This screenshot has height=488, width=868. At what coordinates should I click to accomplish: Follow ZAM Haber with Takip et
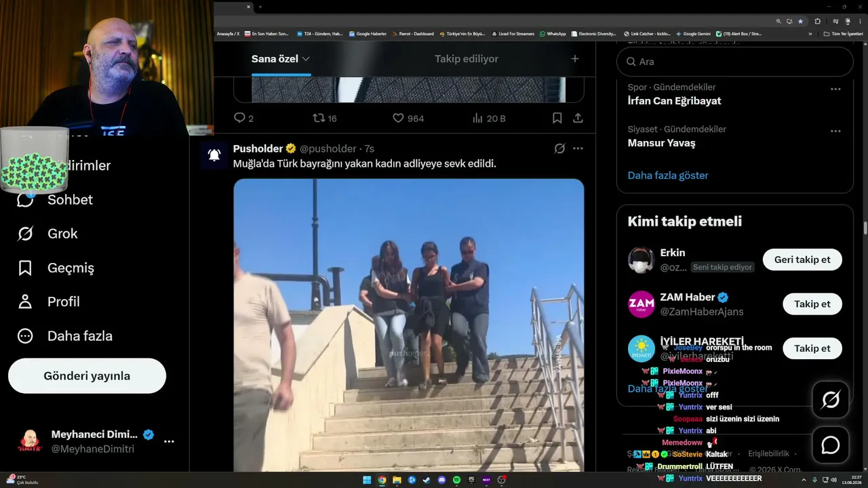click(x=812, y=304)
